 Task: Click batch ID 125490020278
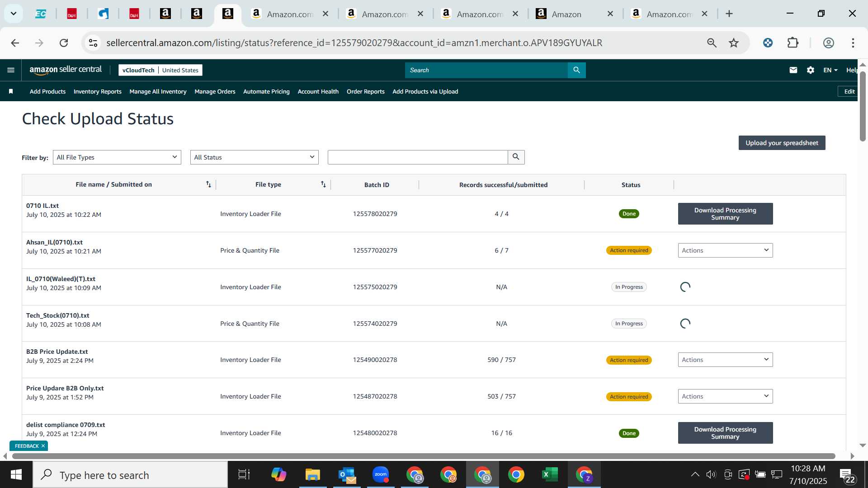(375, 360)
